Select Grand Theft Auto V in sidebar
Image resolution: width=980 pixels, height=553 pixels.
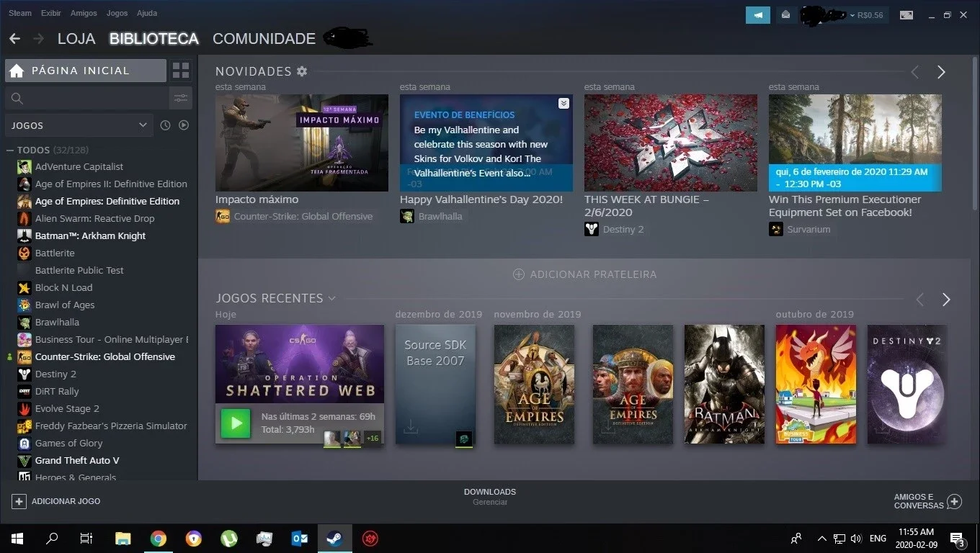[77, 460]
